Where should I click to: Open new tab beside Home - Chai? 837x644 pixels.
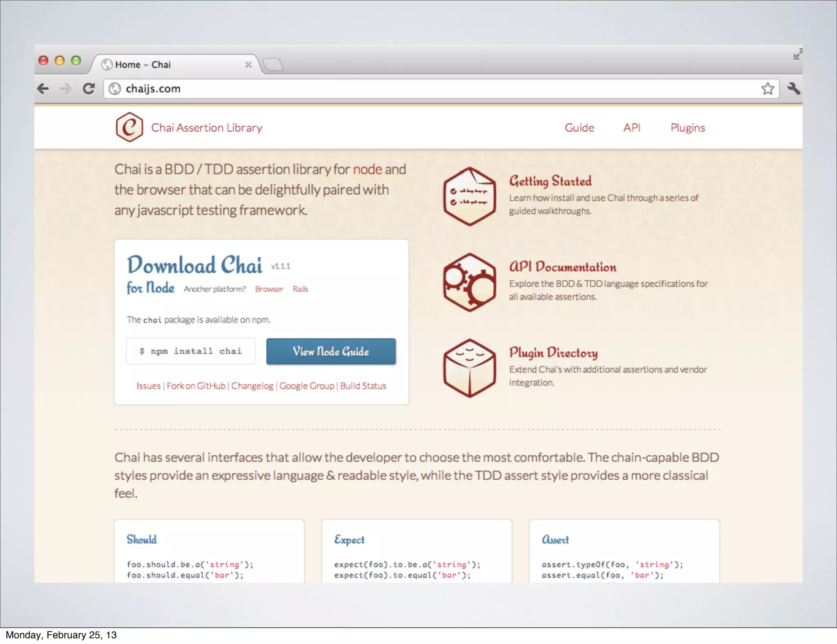tap(273, 65)
